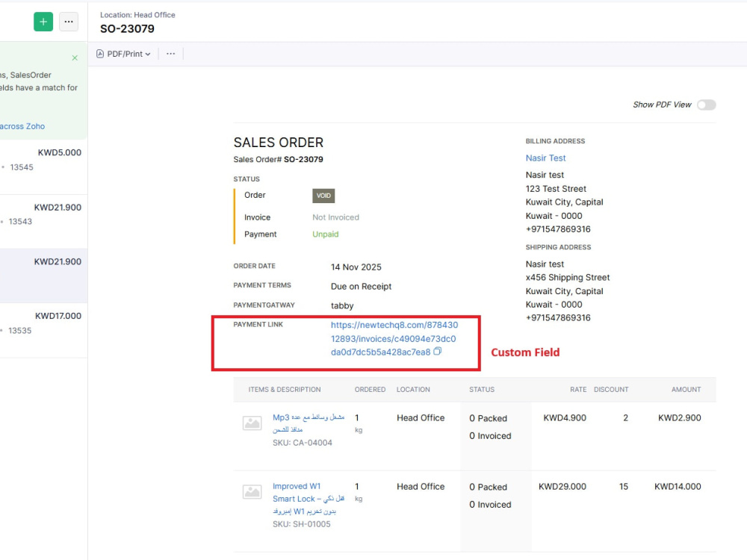This screenshot has height=560, width=747.
Task: Open the PDF/Print dropdown
Action: 123,54
